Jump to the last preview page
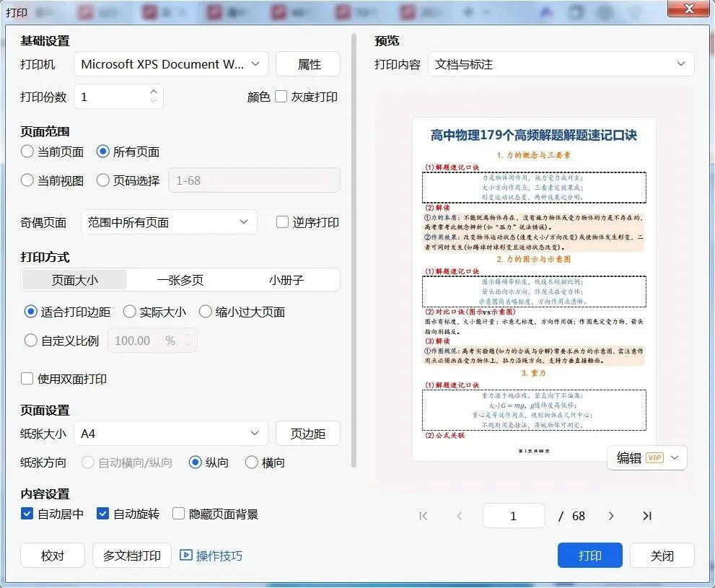 (x=647, y=516)
